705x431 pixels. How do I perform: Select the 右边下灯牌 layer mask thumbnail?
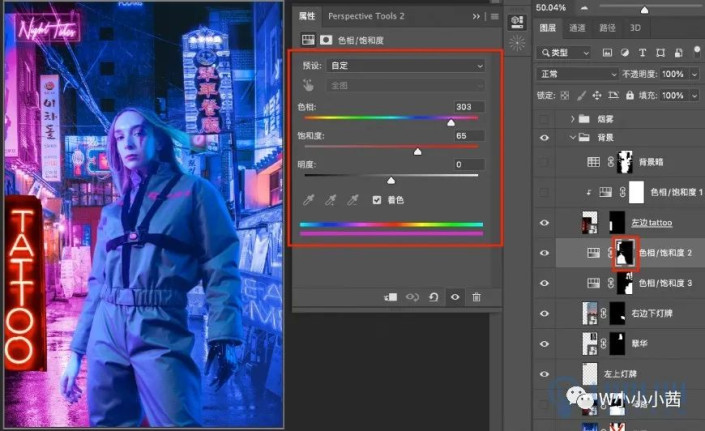(617, 314)
